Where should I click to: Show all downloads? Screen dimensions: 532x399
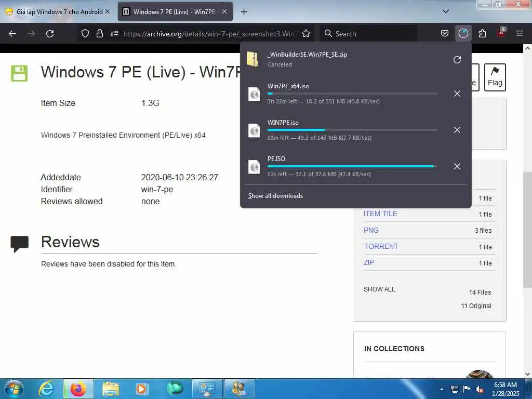pos(275,196)
